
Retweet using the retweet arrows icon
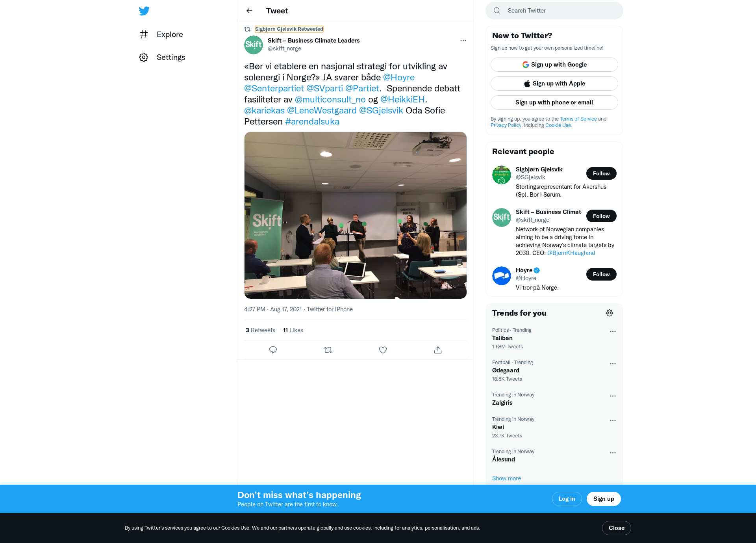pos(328,350)
